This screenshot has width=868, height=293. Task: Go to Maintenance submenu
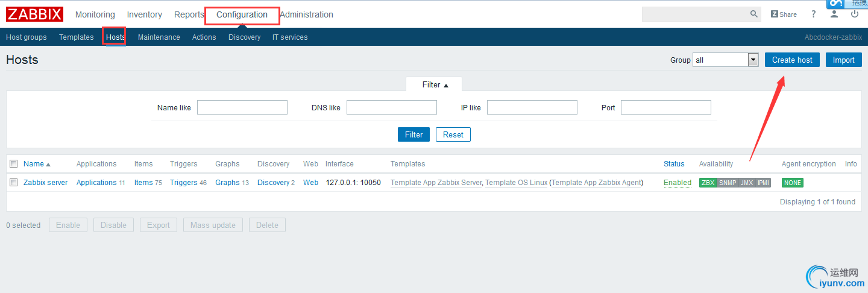tap(159, 37)
